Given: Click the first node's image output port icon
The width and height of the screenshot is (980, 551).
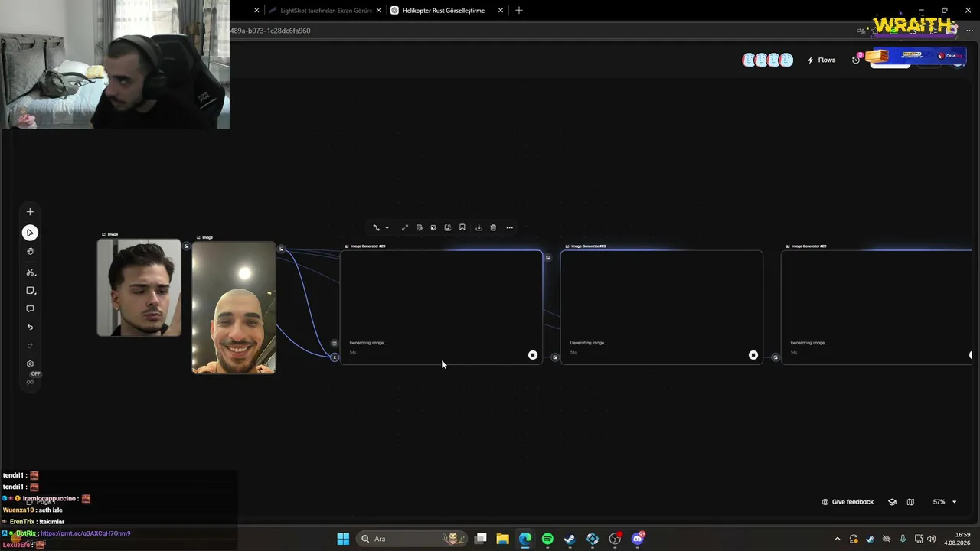Looking at the screenshot, I should pos(548,258).
